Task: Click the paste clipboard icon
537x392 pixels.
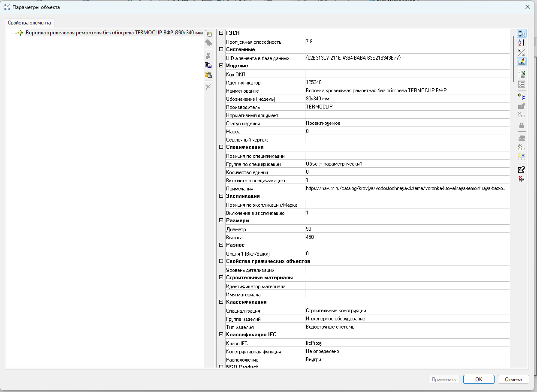Action: point(208,75)
